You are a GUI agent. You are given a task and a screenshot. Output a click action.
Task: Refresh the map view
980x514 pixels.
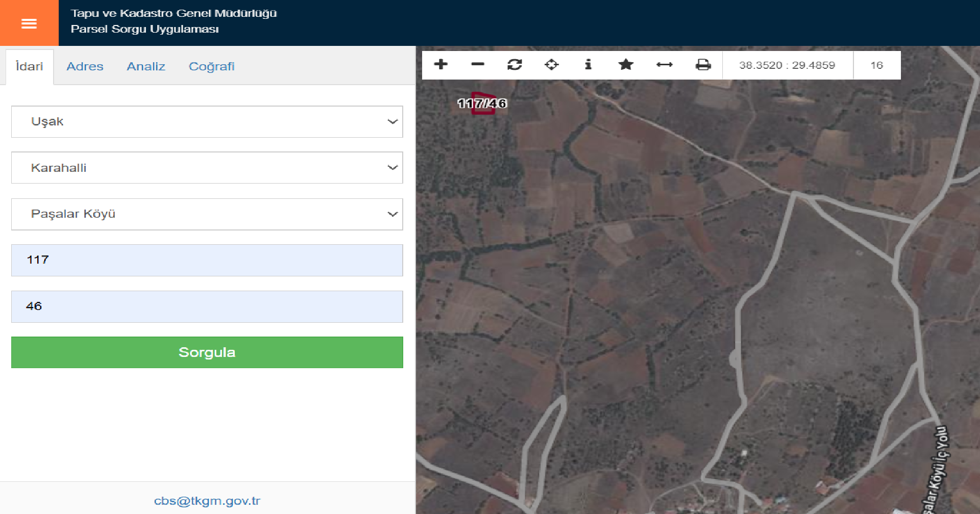click(514, 64)
